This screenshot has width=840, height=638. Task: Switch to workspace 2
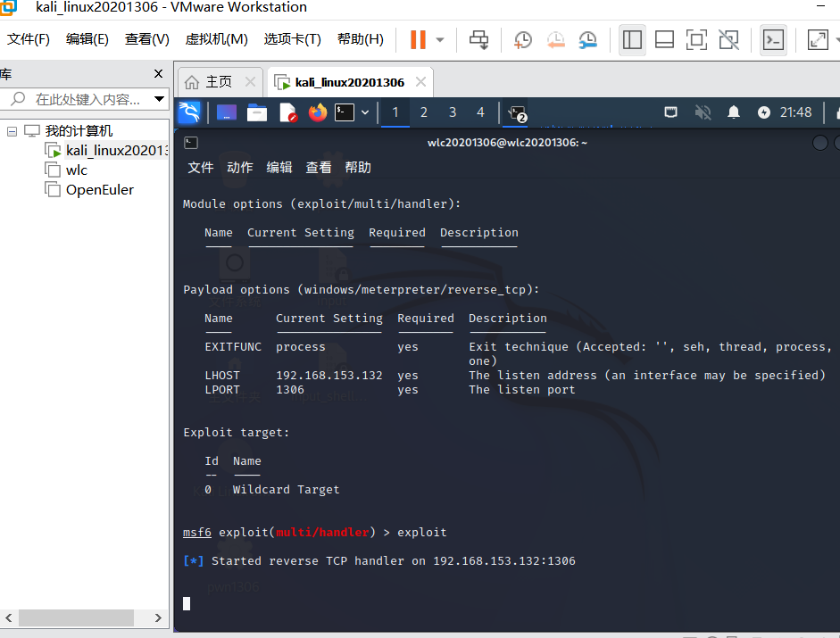tap(424, 112)
